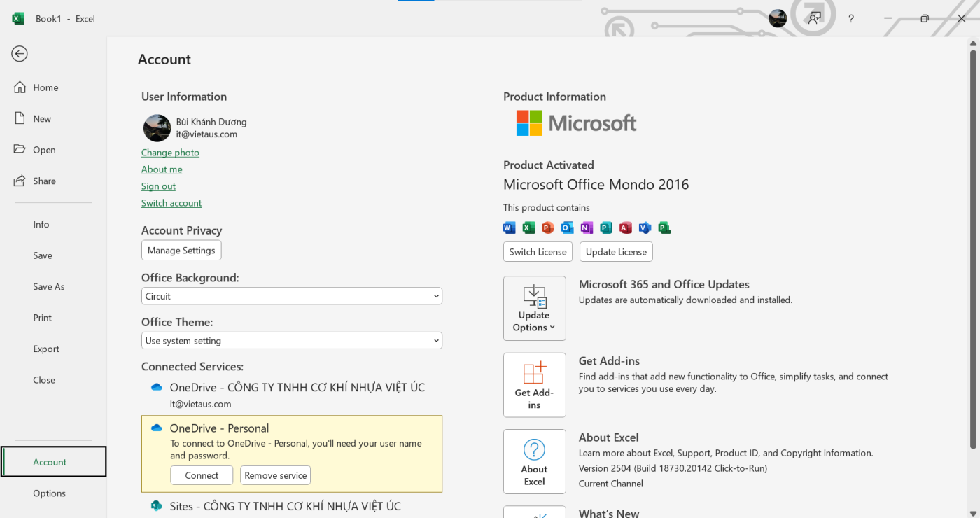
Task: Click the Visio icon under product contains
Action: [645, 227]
